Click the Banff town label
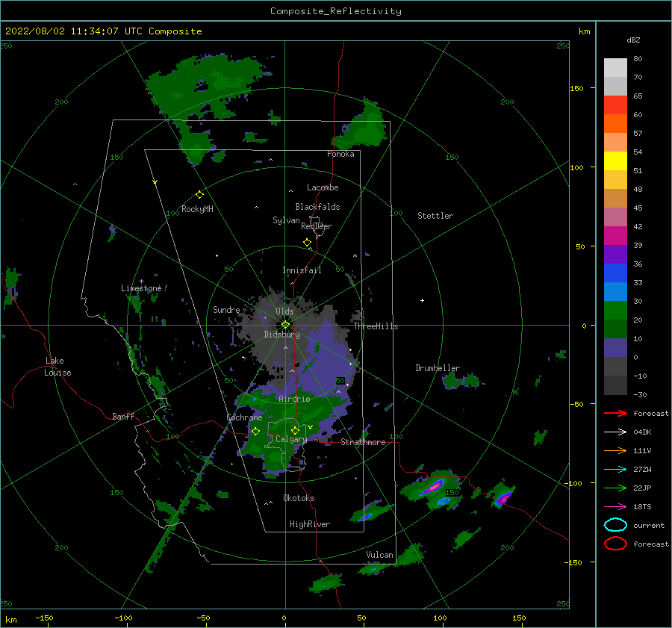The height and width of the screenshot is (628, 672). tap(123, 416)
